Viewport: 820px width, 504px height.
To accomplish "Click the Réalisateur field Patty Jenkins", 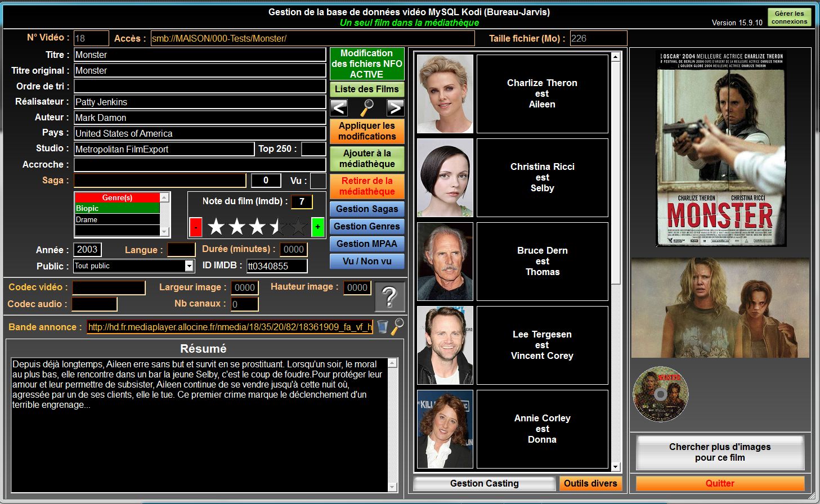I will 200,102.
